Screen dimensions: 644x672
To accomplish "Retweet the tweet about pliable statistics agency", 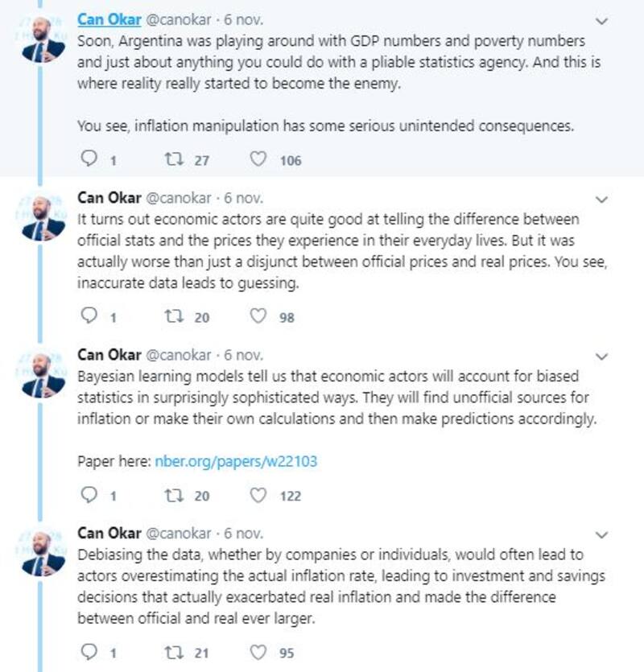I will coord(171,160).
